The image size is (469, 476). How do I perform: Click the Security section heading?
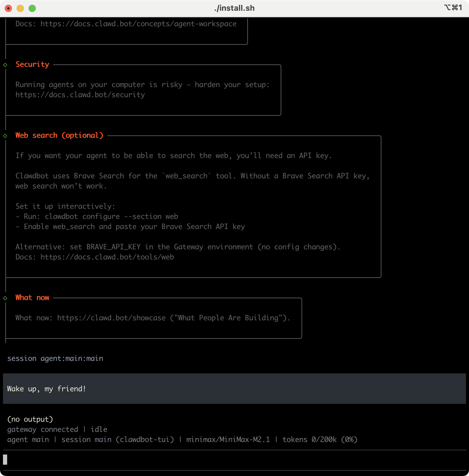tap(32, 64)
